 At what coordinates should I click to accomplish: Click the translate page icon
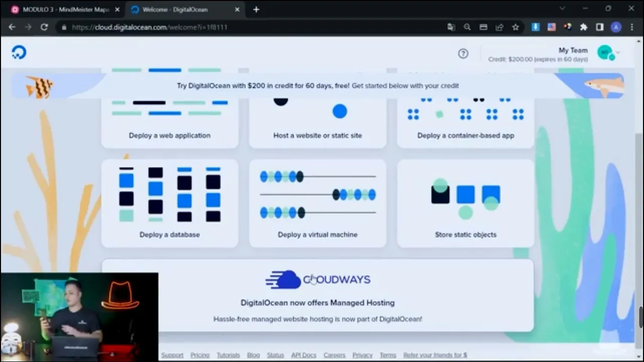click(x=451, y=27)
